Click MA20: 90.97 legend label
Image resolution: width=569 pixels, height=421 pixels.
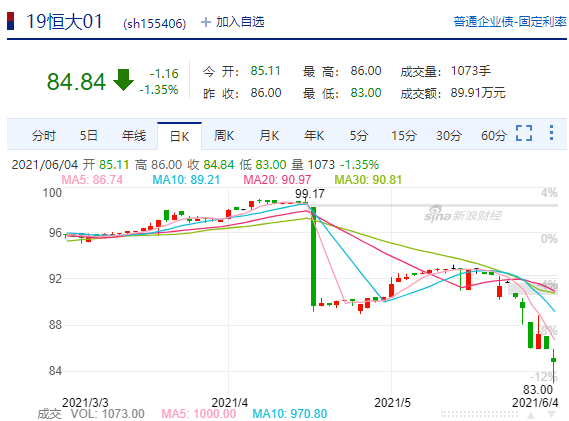[x=277, y=180]
